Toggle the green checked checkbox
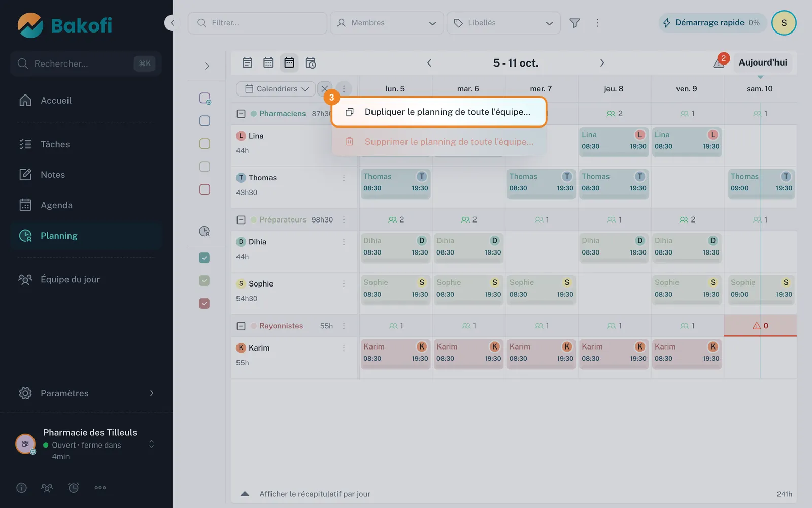812x508 pixels. (x=205, y=280)
